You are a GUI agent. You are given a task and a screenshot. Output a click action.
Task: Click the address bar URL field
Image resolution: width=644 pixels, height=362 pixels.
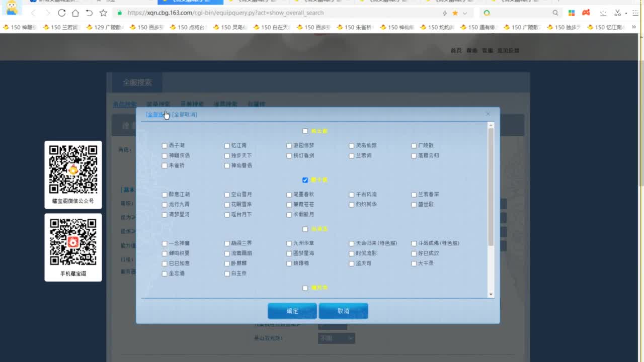[277, 13]
